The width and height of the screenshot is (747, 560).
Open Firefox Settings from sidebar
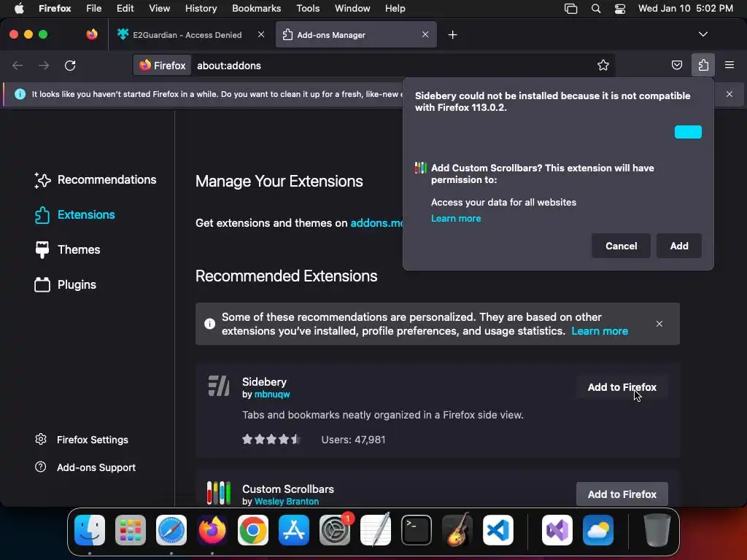click(x=82, y=440)
